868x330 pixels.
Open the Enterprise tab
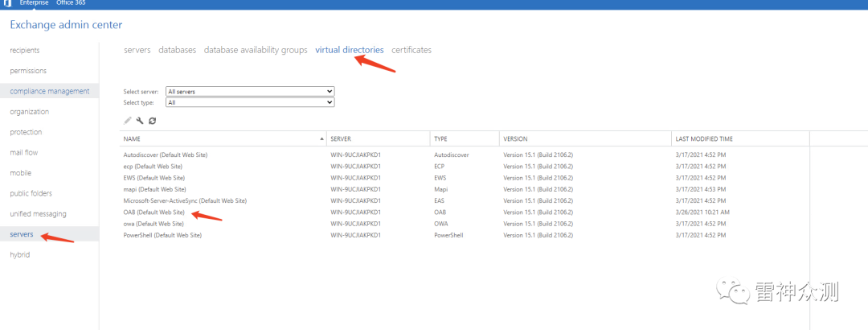[x=35, y=2]
